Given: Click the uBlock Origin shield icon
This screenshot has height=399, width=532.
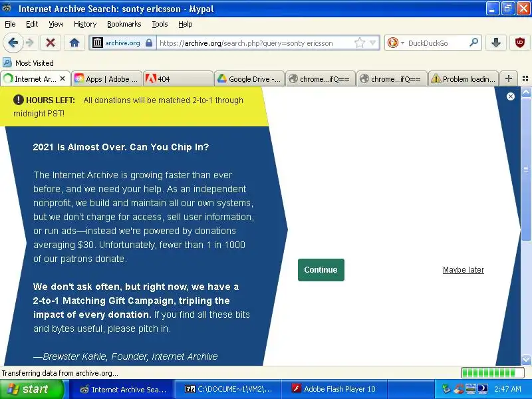Looking at the screenshot, I should coord(520,43).
